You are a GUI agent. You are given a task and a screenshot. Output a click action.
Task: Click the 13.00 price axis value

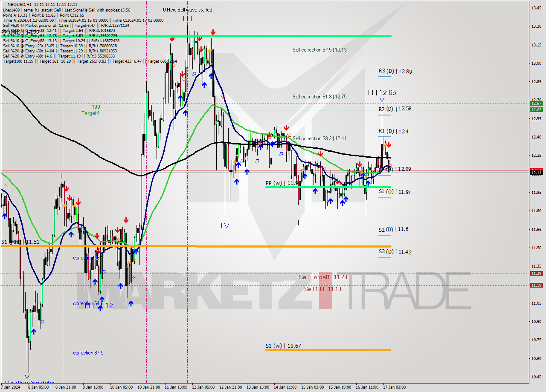point(536,63)
